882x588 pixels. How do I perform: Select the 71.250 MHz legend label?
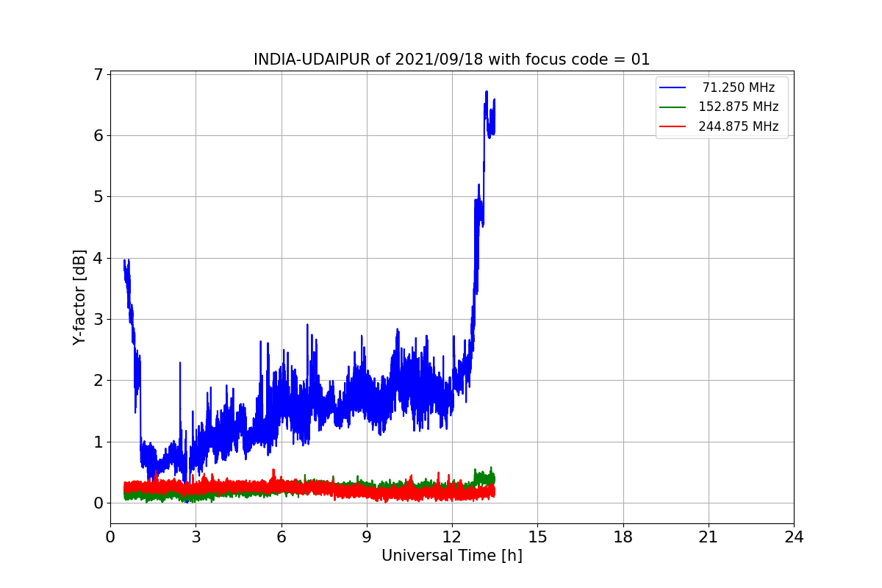[739, 87]
